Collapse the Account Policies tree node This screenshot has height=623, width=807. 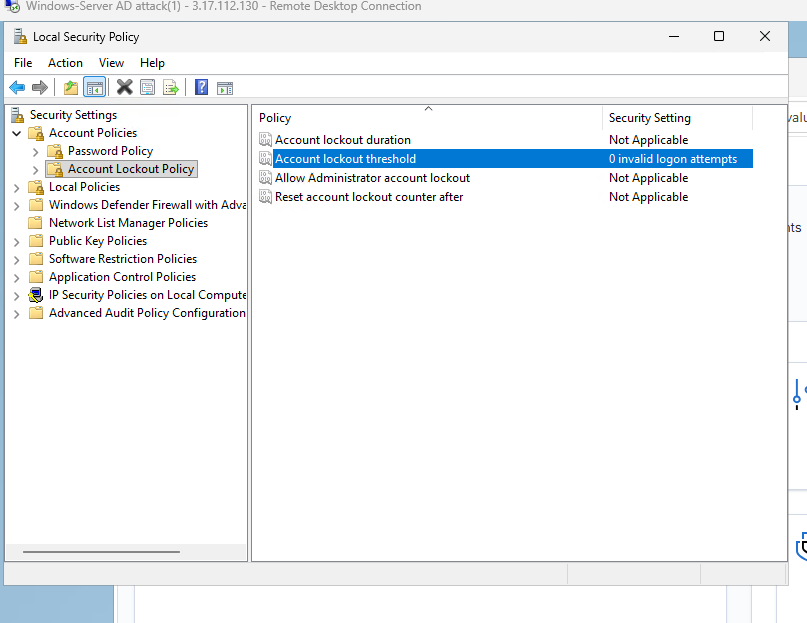(x=16, y=133)
